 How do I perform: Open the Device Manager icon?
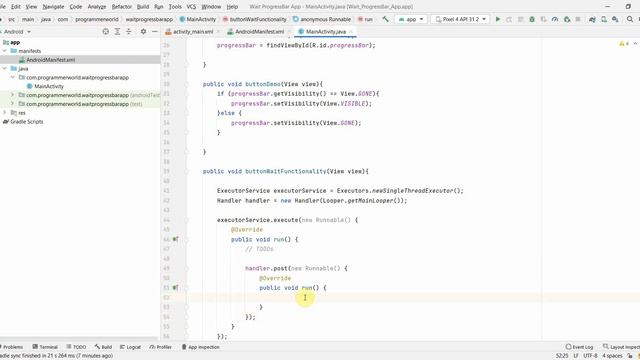[x=604, y=19]
